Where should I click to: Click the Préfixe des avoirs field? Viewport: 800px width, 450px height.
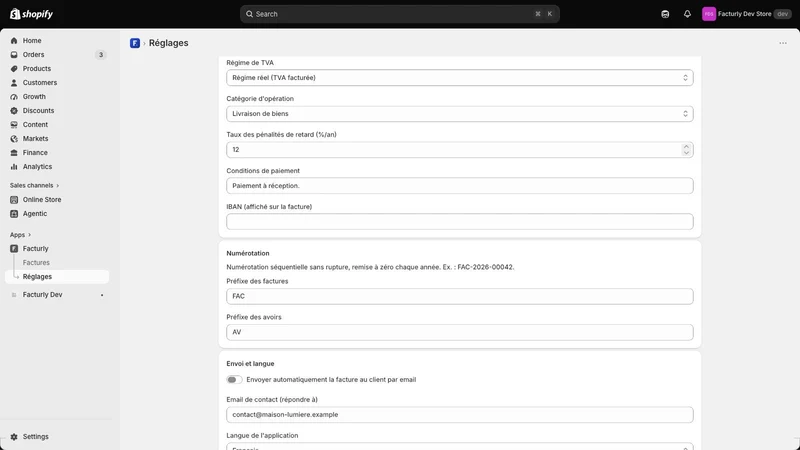click(460, 332)
